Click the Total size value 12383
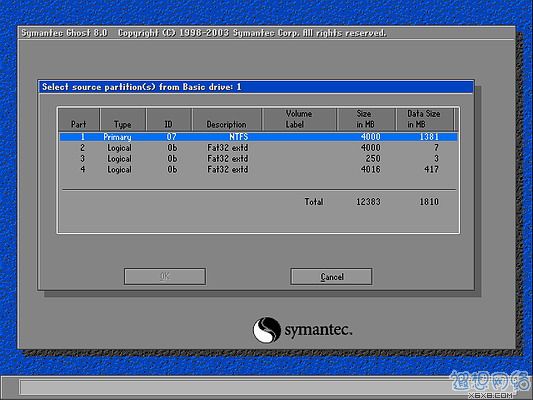533x400 pixels. (x=368, y=202)
